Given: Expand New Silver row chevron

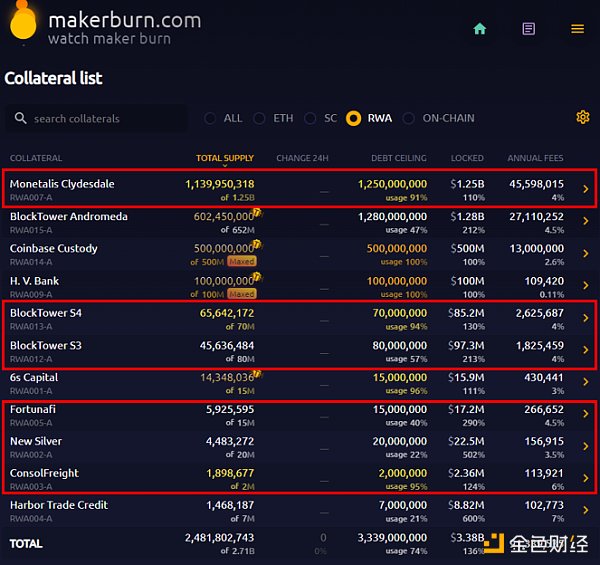Looking at the screenshot, I should 585,446.
